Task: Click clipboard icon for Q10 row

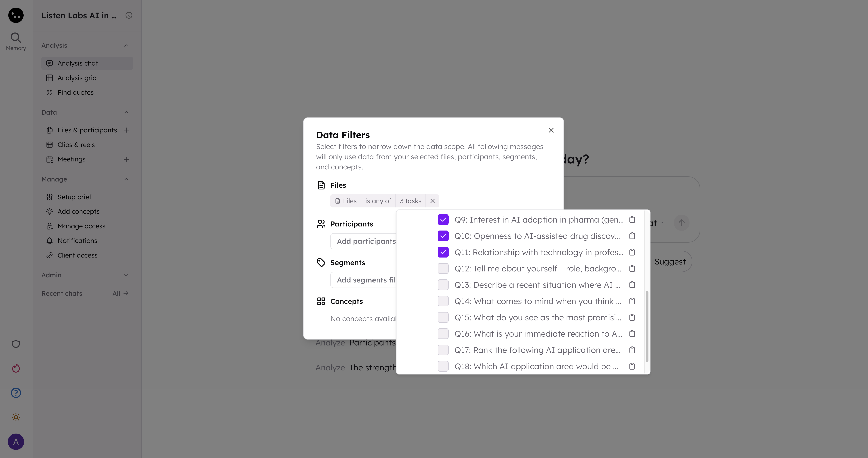Action: click(x=632, y=236)
